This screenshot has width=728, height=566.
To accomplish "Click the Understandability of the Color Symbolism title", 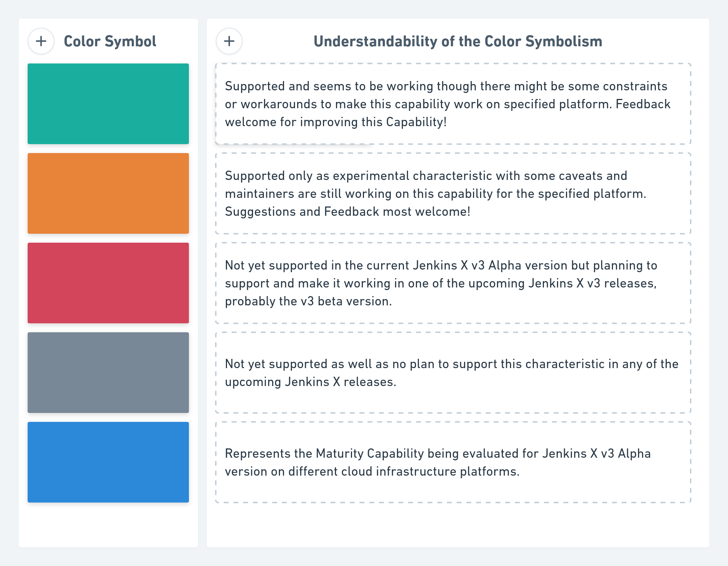I will (458, 41).
